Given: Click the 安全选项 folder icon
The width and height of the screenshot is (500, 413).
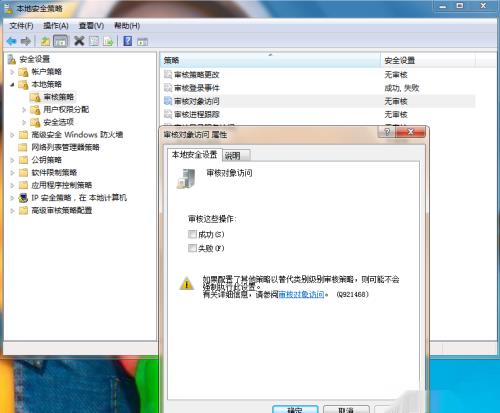Looking at the screenshot, I should (x=35, y=122).
